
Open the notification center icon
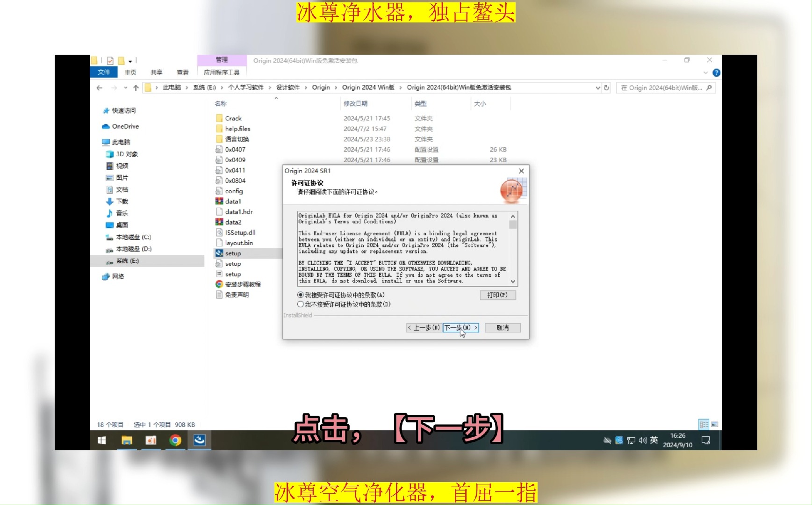pyautogui.click(x=706, y=440)
